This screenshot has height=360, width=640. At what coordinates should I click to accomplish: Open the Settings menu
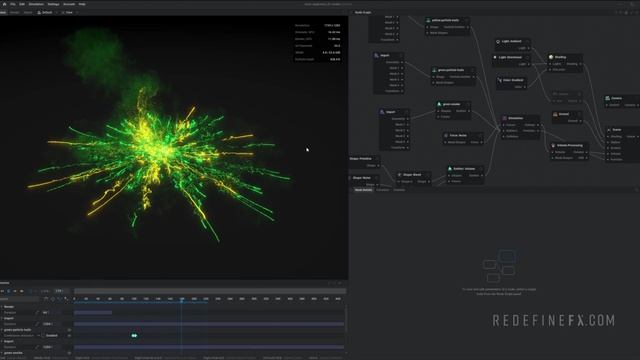tap(53, 4)
